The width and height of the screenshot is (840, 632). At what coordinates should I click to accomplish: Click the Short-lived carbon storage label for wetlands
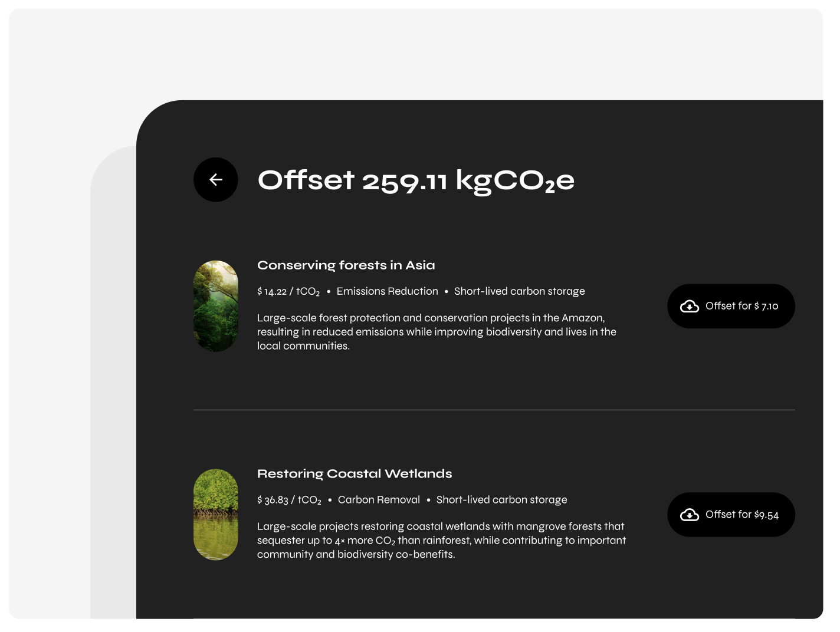(501, 499)
